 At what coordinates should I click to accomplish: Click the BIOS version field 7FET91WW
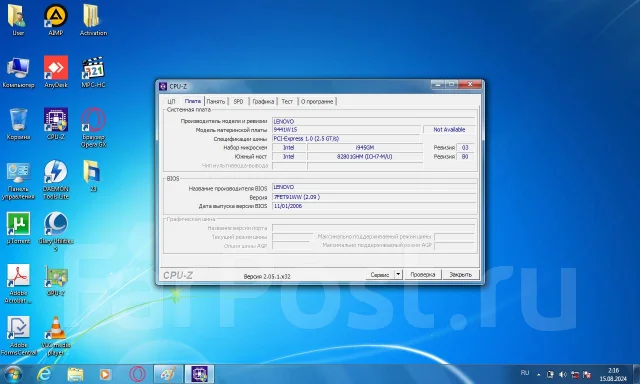click(374, 197)
